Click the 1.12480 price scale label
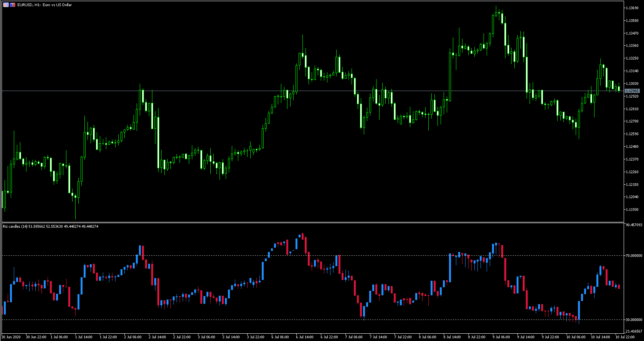The height and width of the screenshot is (341, 644). 632,147
